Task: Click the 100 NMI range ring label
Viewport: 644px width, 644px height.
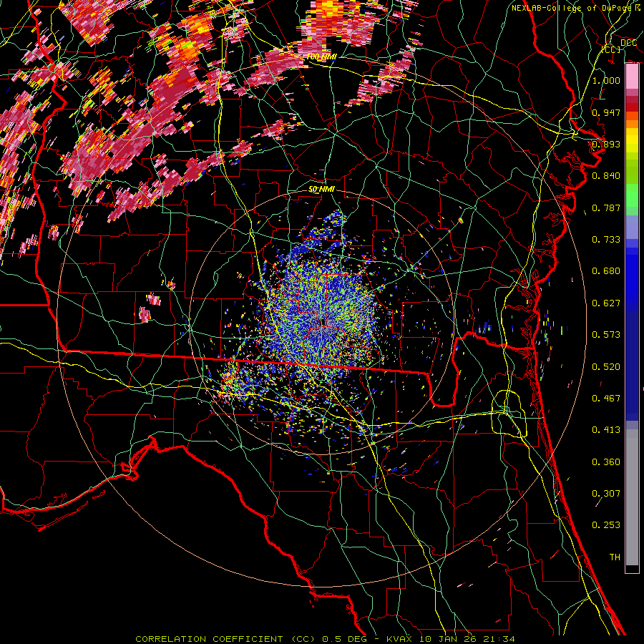Action: pyautogui.click(x=321, y=57)
